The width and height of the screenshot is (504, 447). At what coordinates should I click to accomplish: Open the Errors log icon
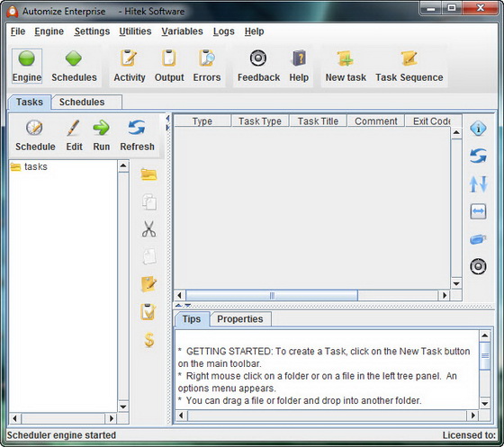pos(207,58)
